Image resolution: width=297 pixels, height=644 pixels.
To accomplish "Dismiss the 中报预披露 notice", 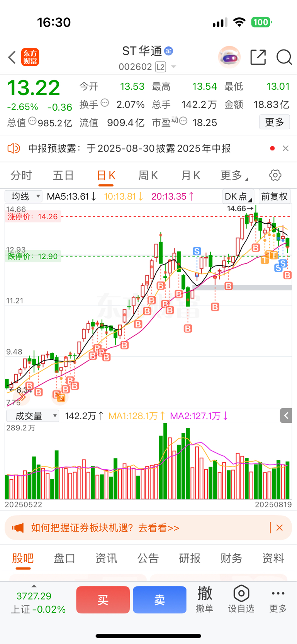I will tap(285, 149).
